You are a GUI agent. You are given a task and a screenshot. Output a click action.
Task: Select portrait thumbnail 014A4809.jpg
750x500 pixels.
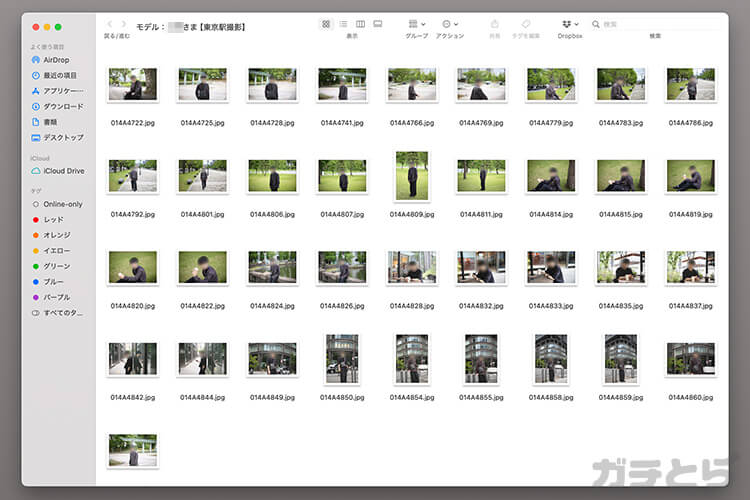click(x=412, y=176)
